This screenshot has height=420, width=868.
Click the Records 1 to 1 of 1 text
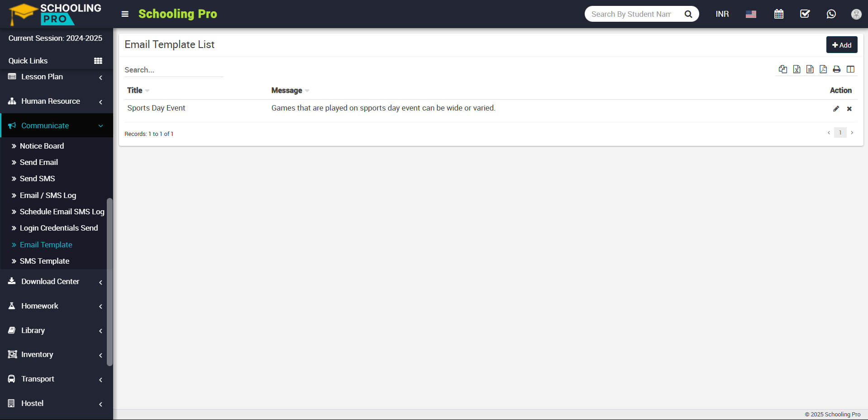(x=149, y=134)
